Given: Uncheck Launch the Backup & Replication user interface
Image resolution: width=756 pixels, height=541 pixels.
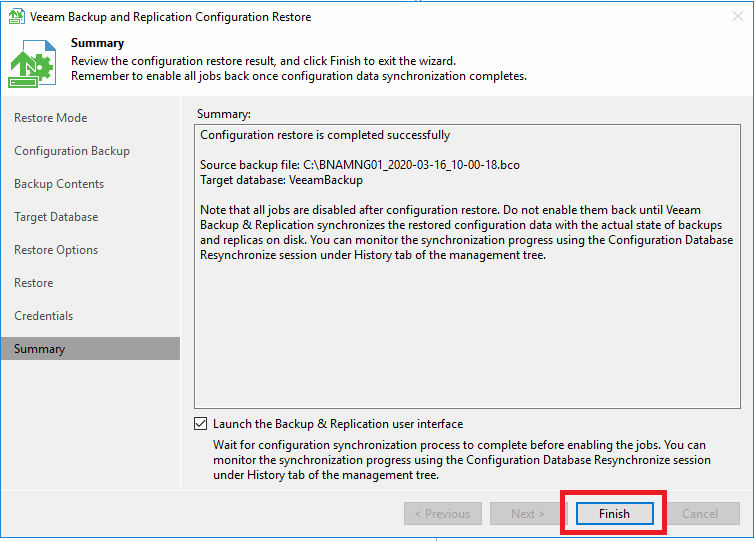Looking at the screenshot, I should pos(201,424).
